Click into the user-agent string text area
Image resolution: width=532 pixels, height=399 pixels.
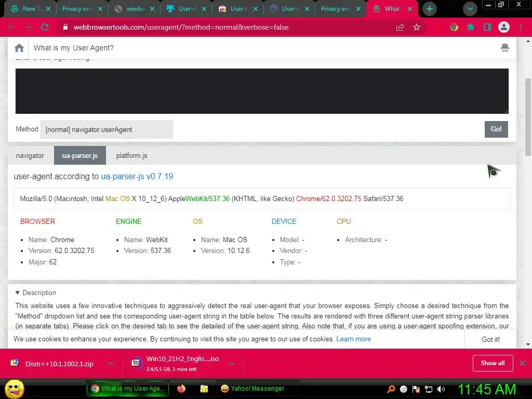262,91
